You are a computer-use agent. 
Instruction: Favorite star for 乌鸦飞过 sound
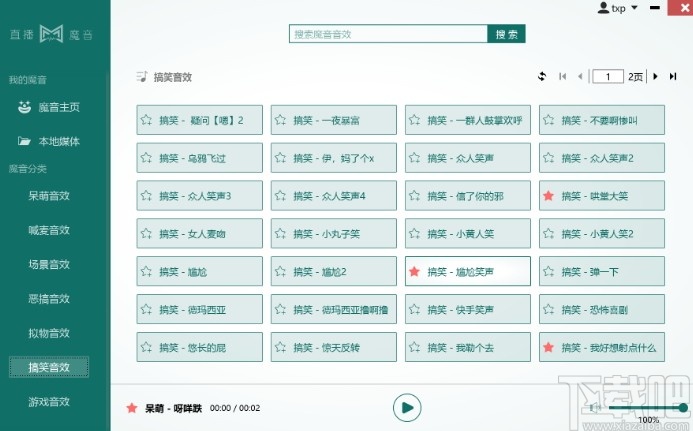tap(146, 157)
